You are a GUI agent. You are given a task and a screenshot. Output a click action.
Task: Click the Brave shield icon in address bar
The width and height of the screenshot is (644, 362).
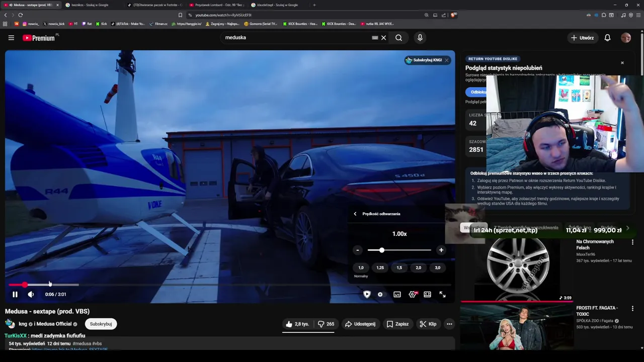(x=453, y=15)
